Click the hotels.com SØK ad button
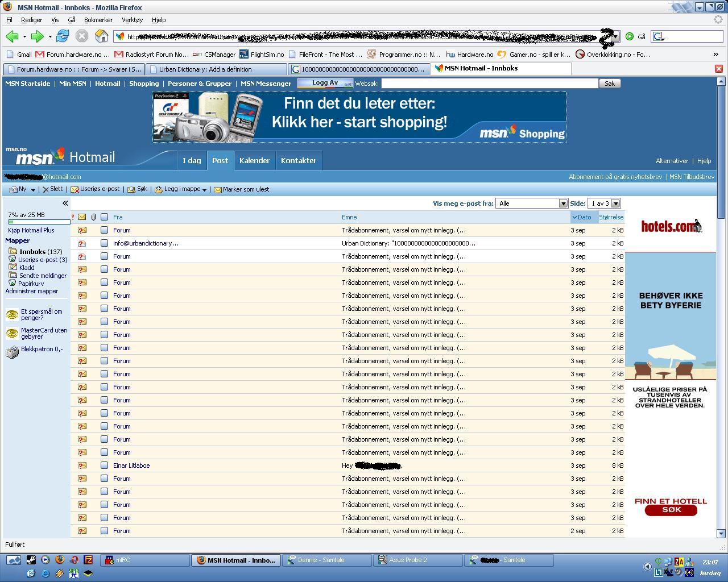 click(671, 510)
